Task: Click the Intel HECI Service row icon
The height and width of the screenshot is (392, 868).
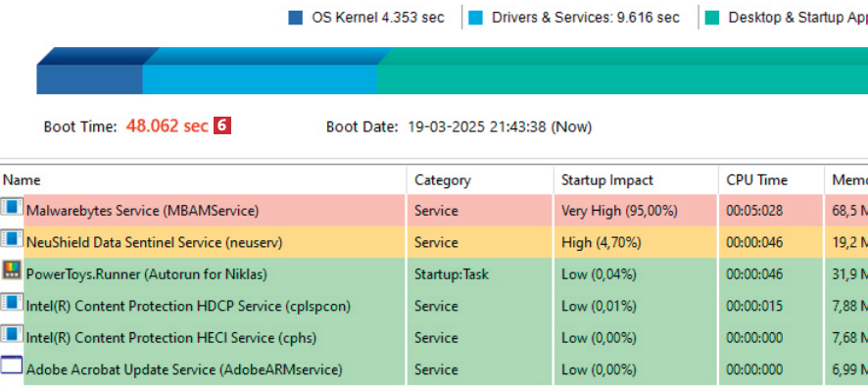Action: pos(12,337)
